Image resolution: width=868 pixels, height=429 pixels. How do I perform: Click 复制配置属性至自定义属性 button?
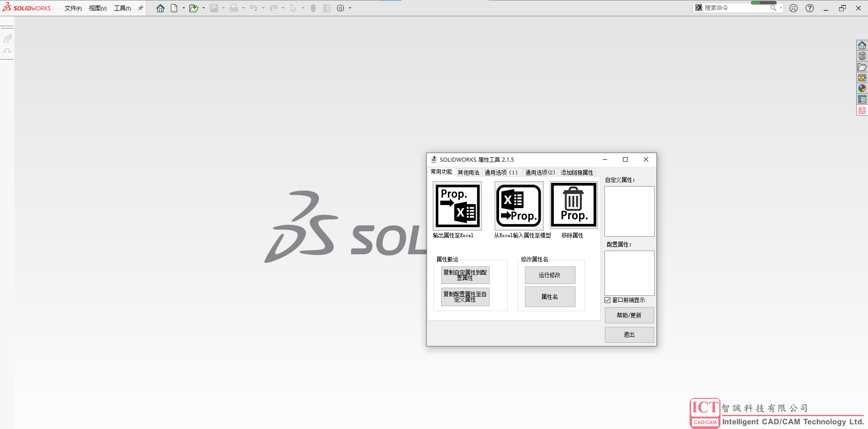[x=465, y=297]
